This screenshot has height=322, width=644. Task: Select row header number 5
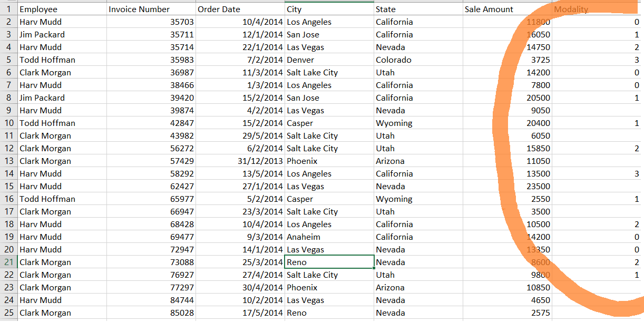coord(8,60)
